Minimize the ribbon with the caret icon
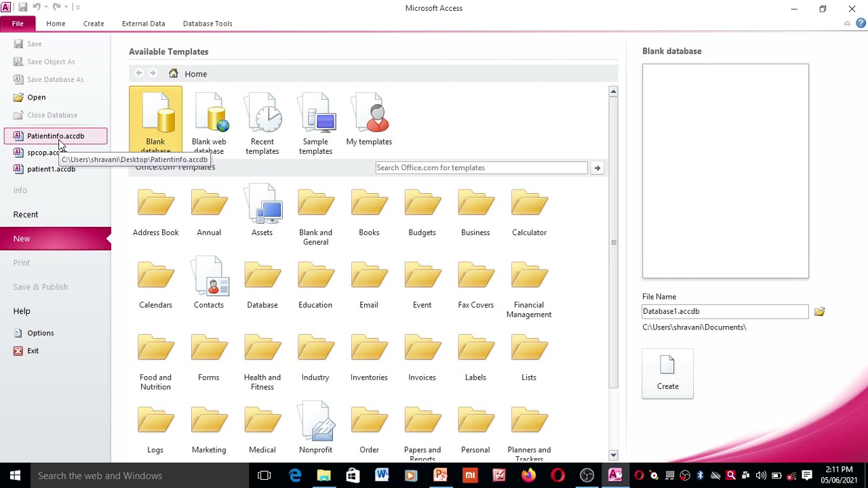Screen dimensions: 868x488 tap(847, 24)
